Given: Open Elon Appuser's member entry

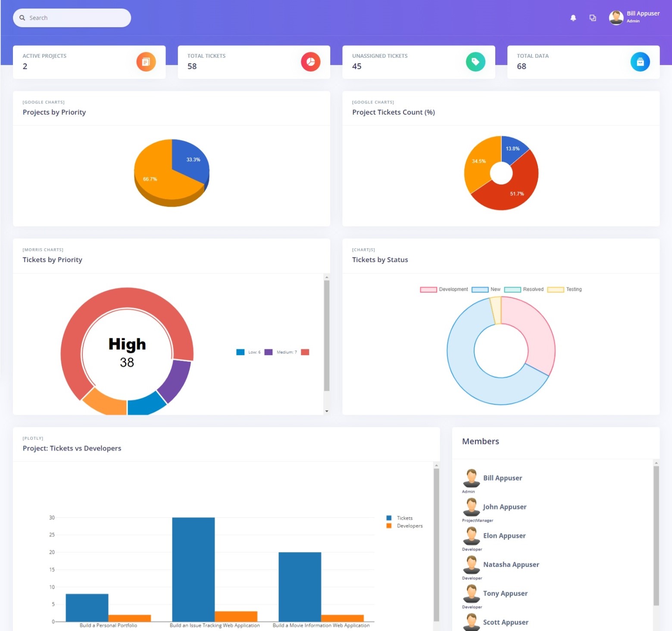Looking at the screenshot, I should click(504, 536).
